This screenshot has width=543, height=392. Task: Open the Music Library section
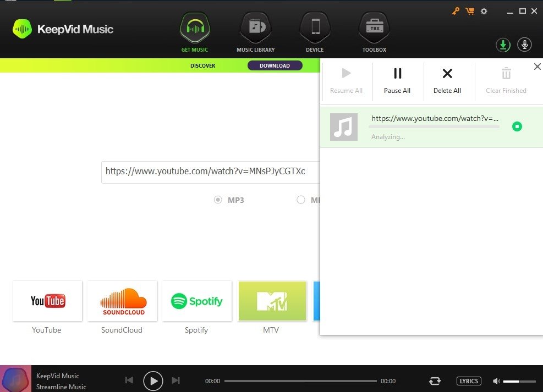point(256,32)
